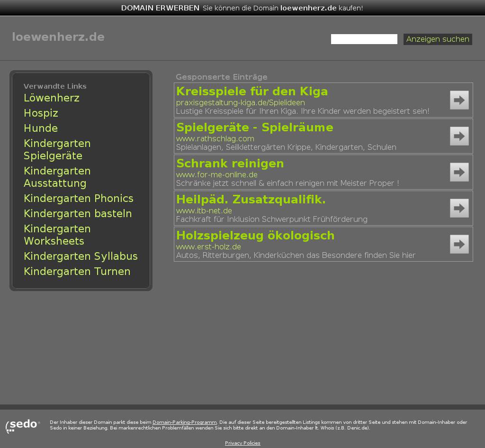Open the Domain-Parking-Programm footer link

tap(184, 422)
